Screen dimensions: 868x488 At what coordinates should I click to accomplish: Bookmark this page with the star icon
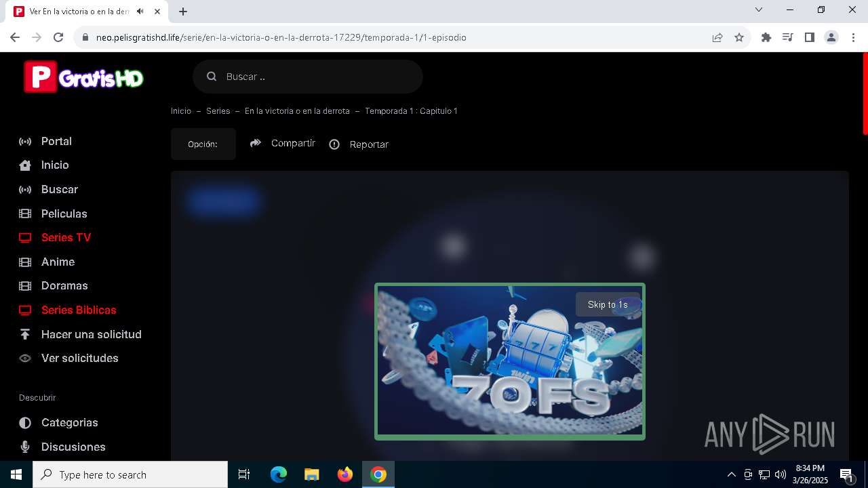[x=739, y=37]
